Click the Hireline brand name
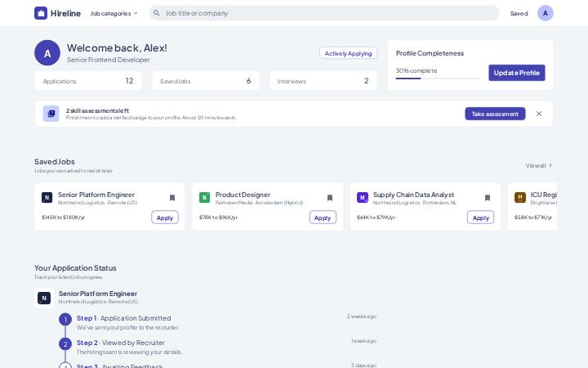 point(65,14)
